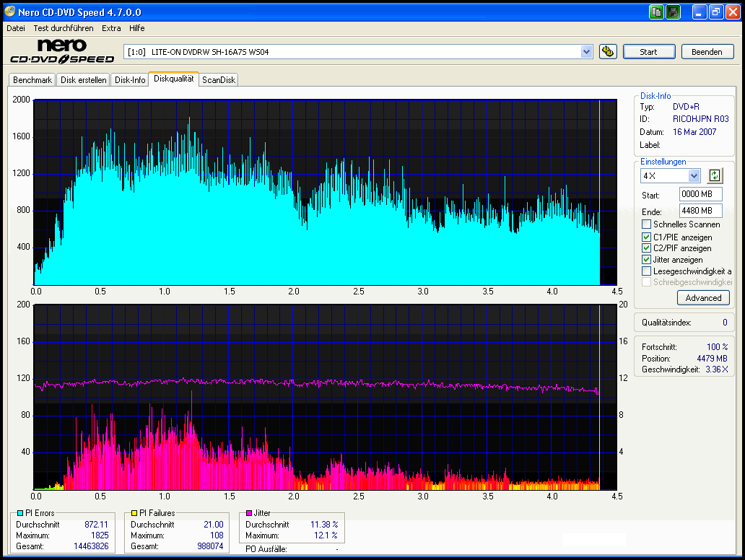The height and width of the screenshot is (560, 745).
Task: Open the Extra menu
Action: tap(111, 28)
